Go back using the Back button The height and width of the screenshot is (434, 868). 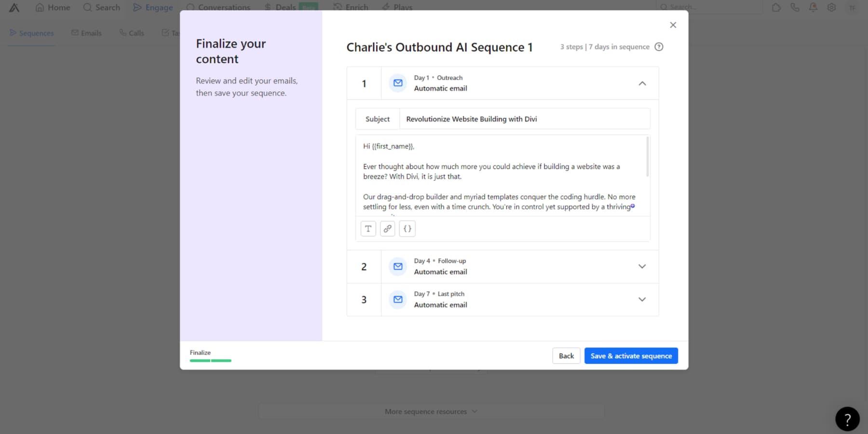tap(566, 355)
